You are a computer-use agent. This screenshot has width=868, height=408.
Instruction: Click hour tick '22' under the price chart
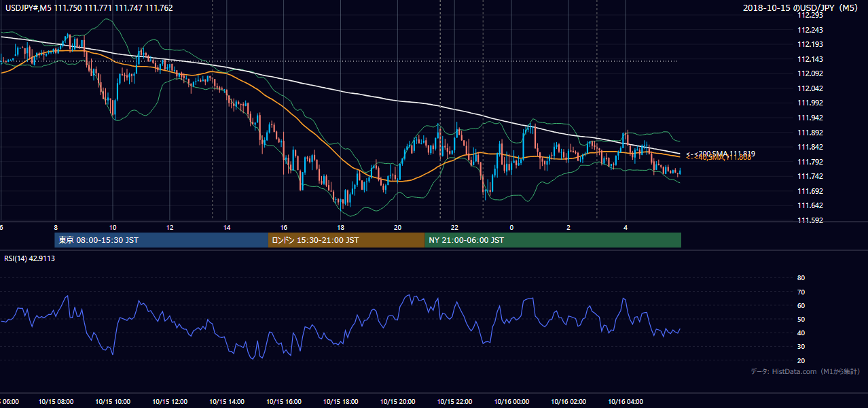[455, 228]
